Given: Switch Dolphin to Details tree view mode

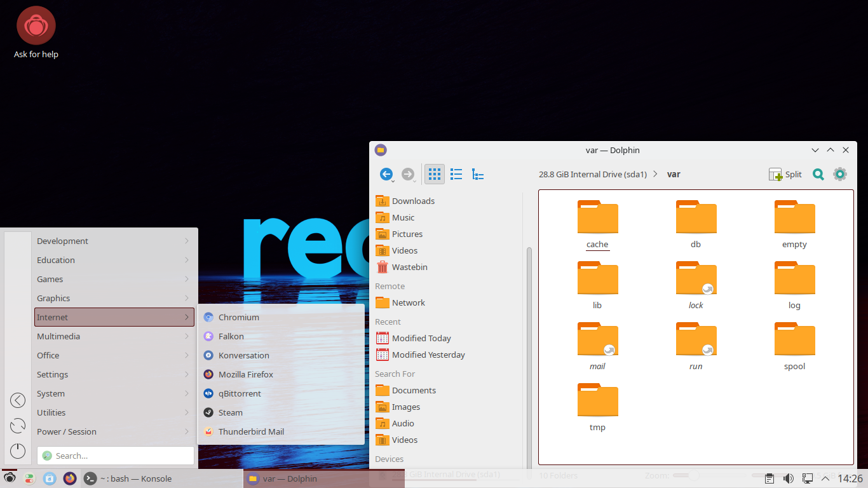Looking at the screenshot, I should pyautogui.click(x=478, y=174).
